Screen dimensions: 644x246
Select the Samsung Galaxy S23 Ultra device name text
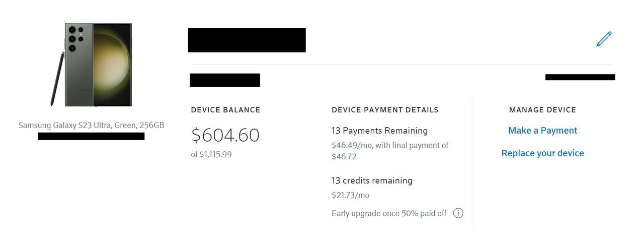coord(91,125)
